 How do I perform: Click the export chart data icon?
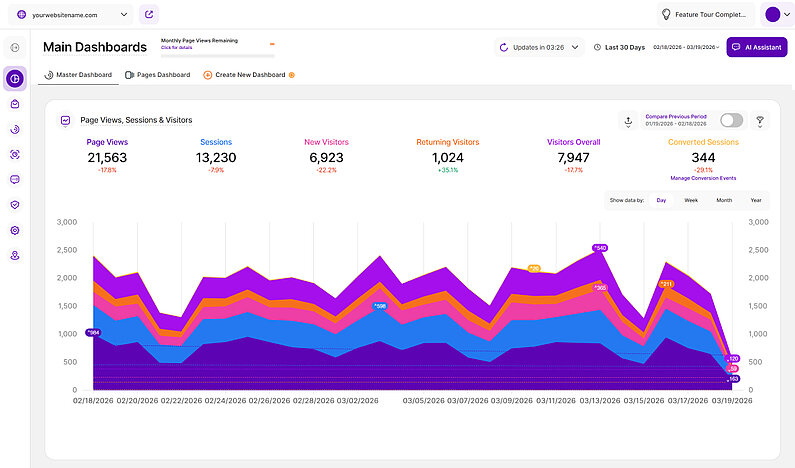[628, 120]
